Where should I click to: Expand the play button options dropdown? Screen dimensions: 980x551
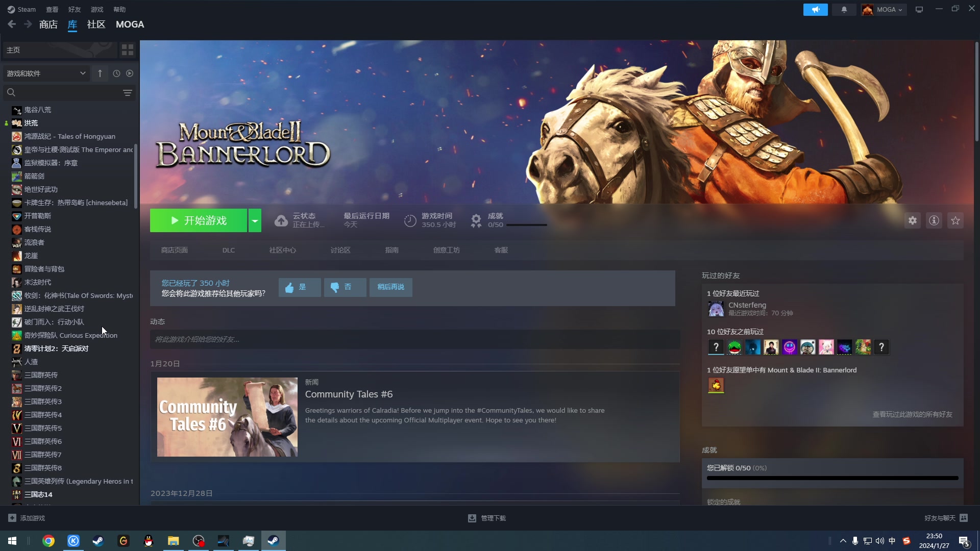pos(255,220)
